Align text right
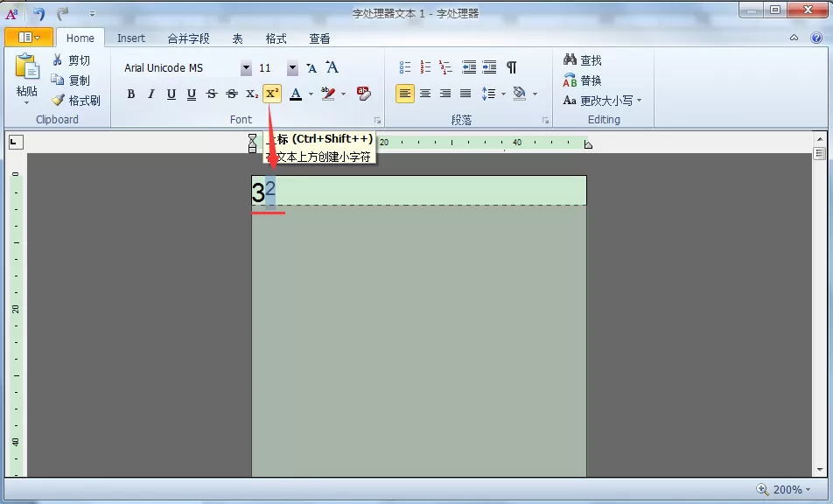 click(445, 94)
